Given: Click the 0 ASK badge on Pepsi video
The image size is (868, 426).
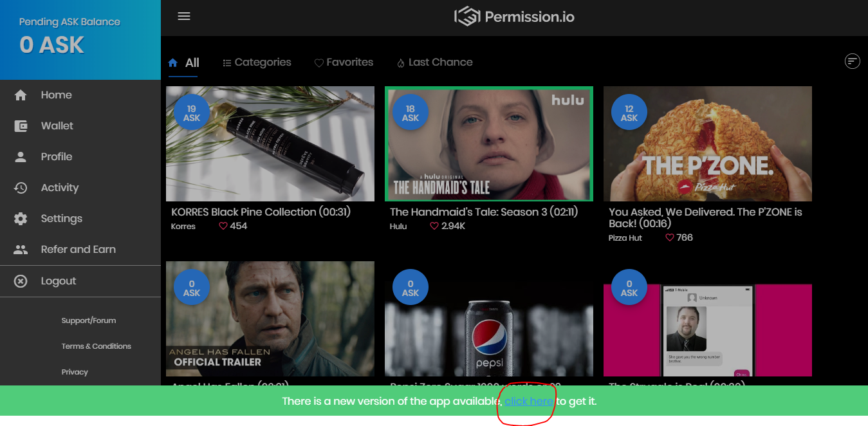Looking at the screenshot, I should pyautogui.click(x=411, y=288).
